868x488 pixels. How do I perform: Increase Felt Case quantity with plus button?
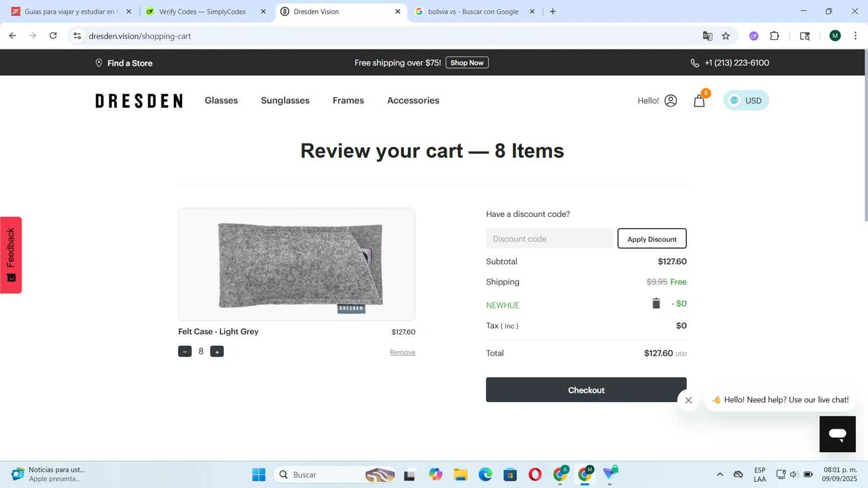(x=217, y=352)
